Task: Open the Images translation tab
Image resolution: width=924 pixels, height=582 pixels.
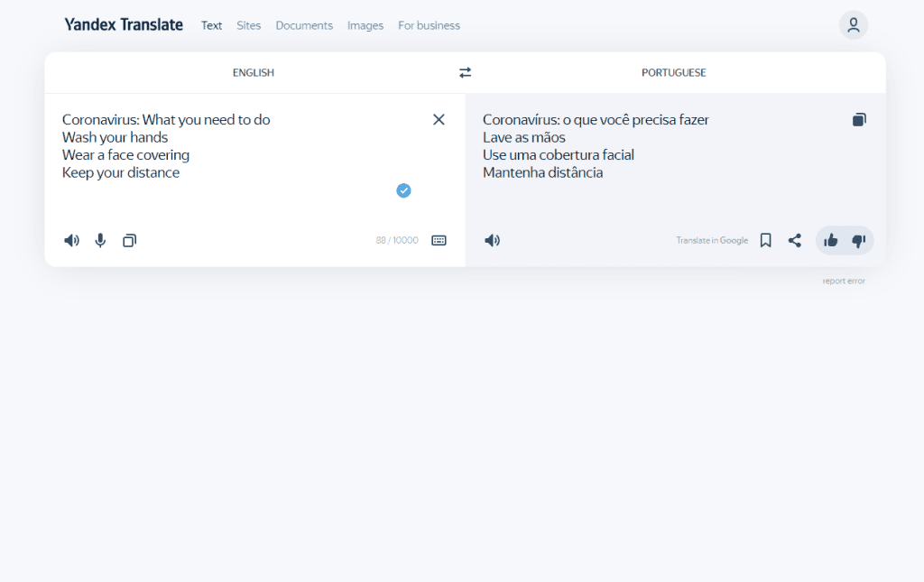Action: tap(365, 25)
